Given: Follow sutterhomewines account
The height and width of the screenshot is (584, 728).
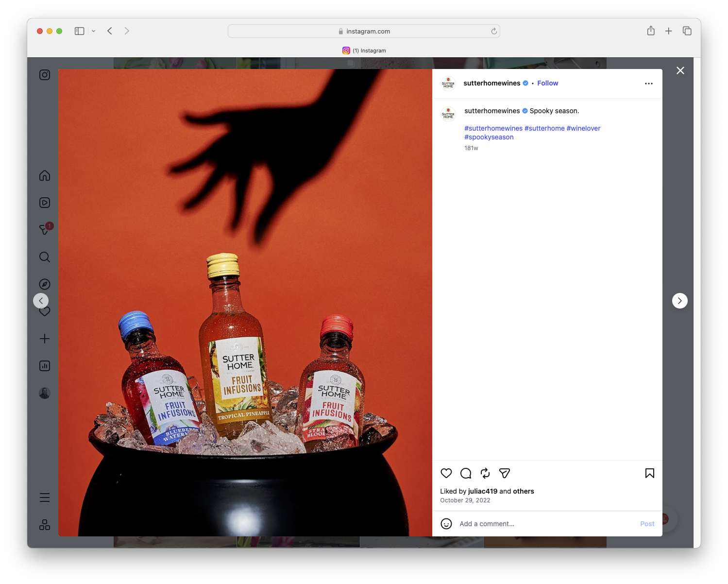Looking at the screenshot, I should [547, 83].
